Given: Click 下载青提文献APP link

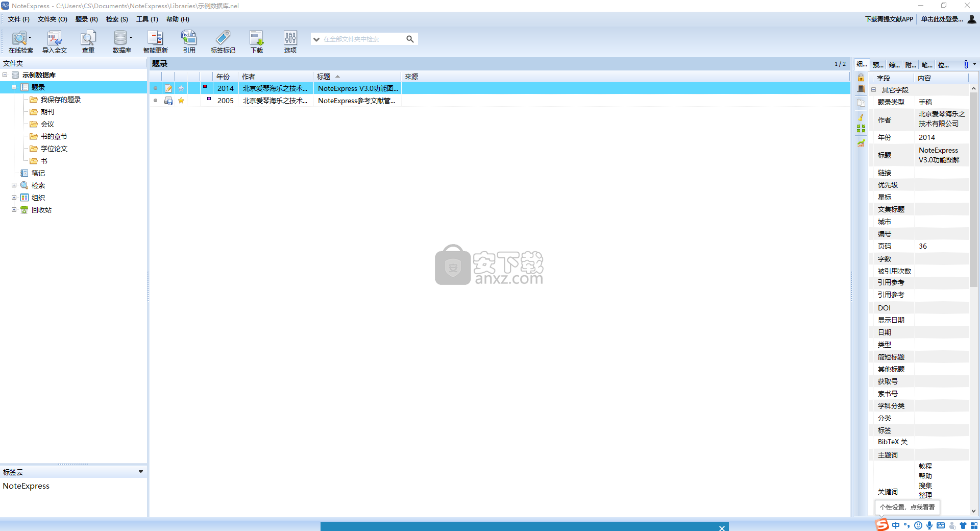Looking at the screenshot, I should pyautogui.click(x=889, y=19).
